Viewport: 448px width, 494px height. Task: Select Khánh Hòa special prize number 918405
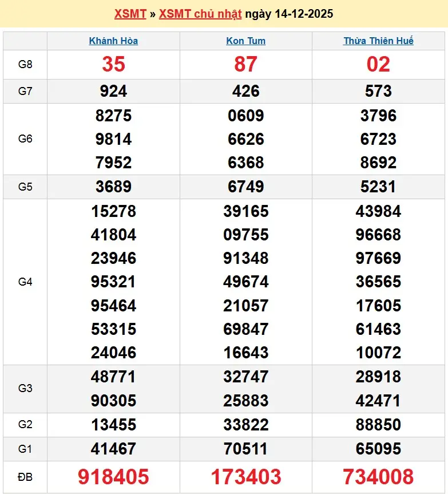(113, 477)
